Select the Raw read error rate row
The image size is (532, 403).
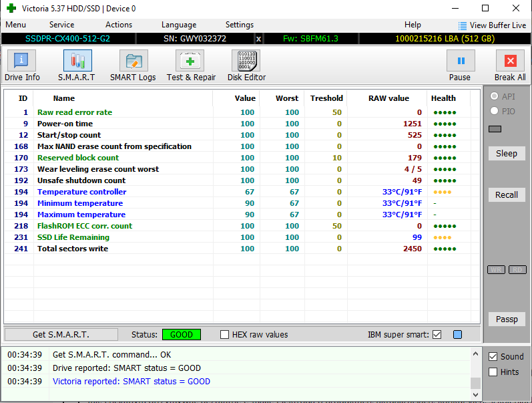coord(242,112)
